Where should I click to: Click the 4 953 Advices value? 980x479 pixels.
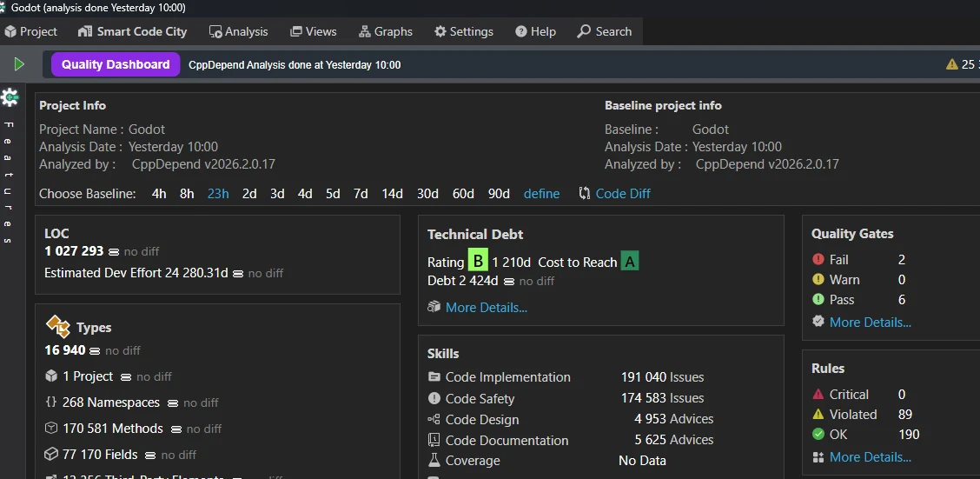674,419
